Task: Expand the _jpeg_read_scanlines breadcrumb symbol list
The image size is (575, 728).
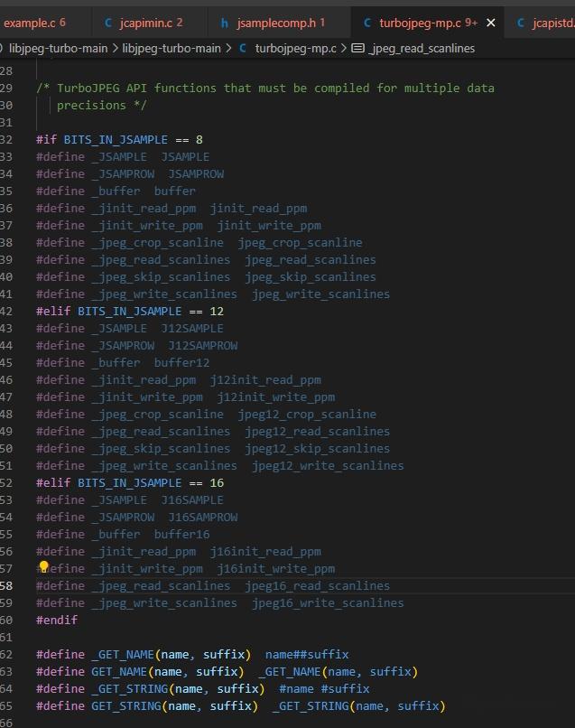Action: click(x=422, y=48)
